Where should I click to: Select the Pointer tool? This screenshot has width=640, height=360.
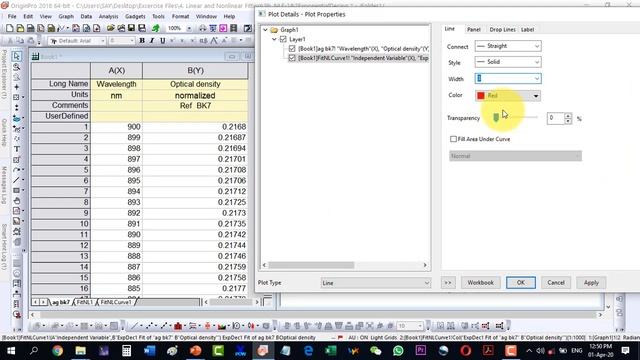click(x=16, y=56)
